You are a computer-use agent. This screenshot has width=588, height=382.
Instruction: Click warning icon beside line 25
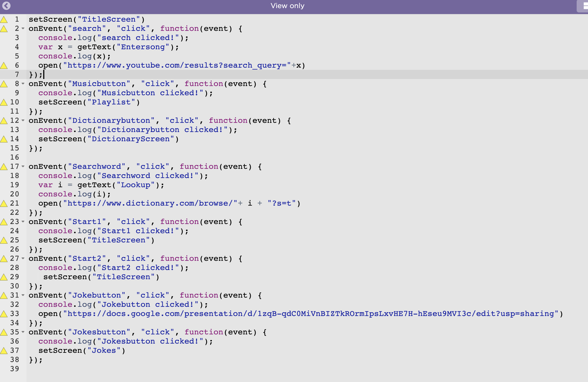pos(4,240)
